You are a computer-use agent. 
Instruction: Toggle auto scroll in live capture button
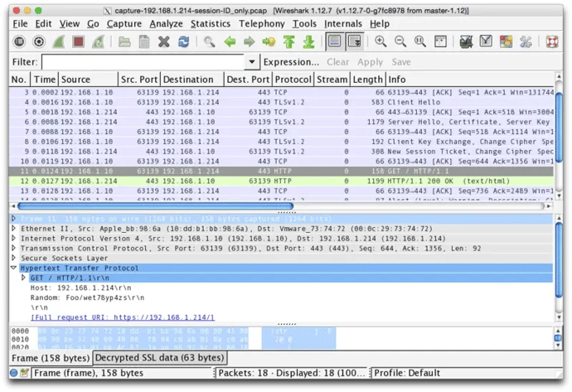click(354, 41)
